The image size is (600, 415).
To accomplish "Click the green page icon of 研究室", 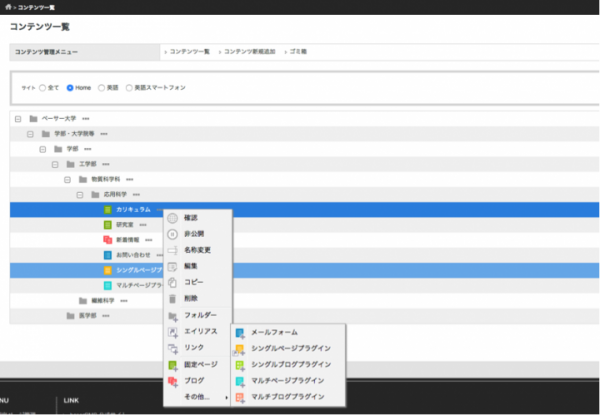I will pyautogui.click(x=108, y=225).
